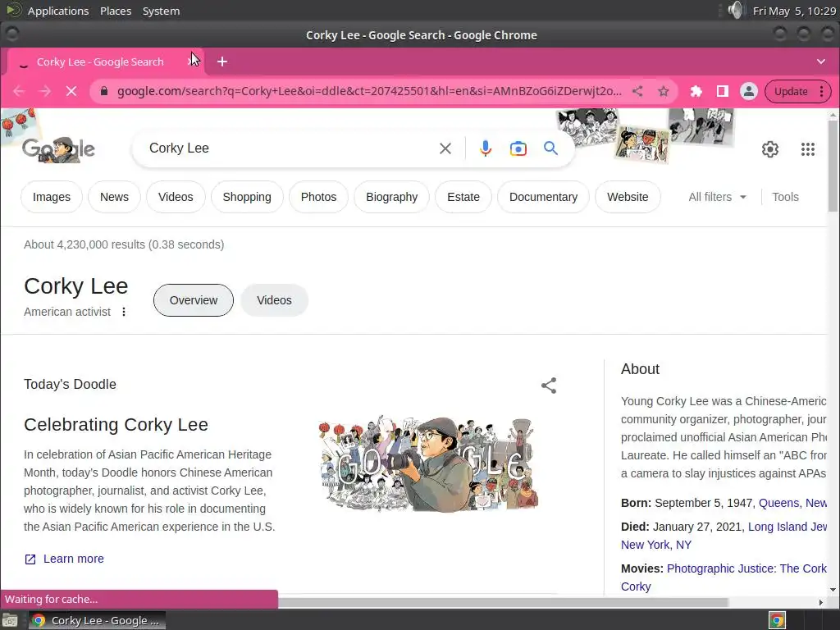Select the Photos filter chip
The image size is (840, 630).
[319, 197]
